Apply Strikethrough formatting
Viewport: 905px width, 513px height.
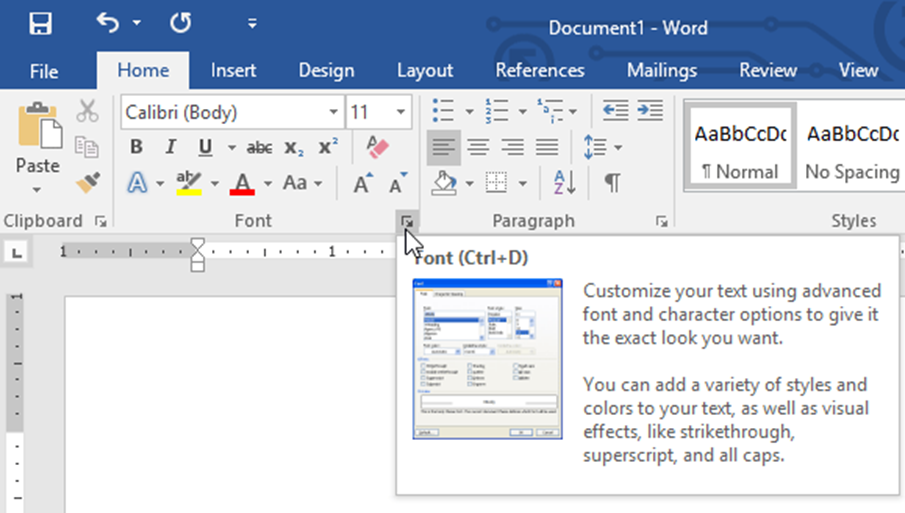[x=259, y=148]
